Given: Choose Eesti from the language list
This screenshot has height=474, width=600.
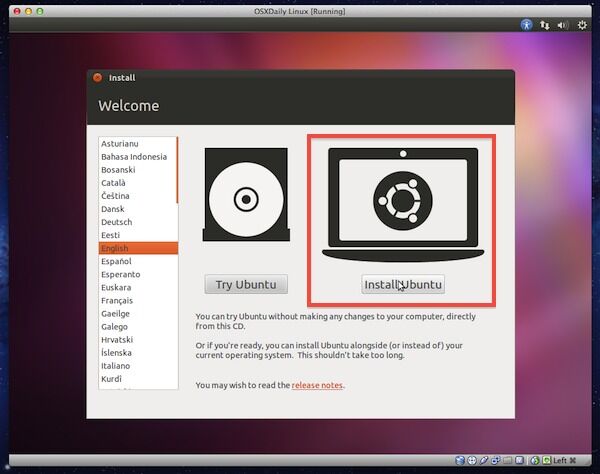Looking at the screenshot, I should (138, 235).
